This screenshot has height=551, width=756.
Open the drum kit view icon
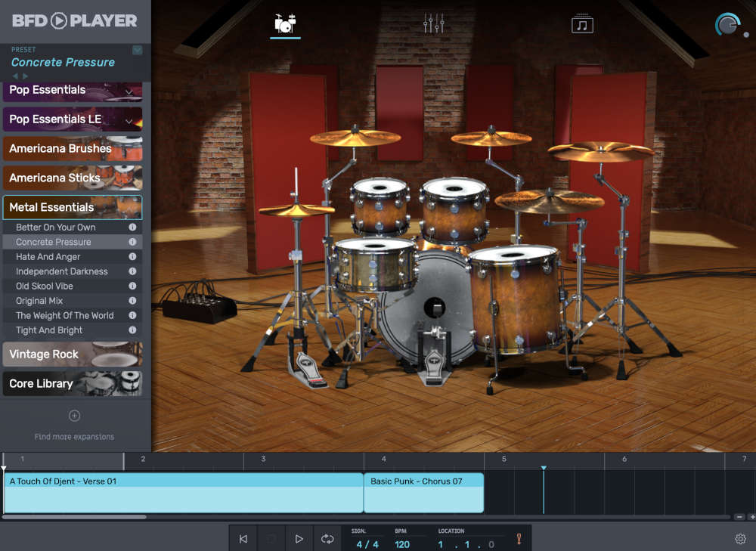tap(284, 23)
